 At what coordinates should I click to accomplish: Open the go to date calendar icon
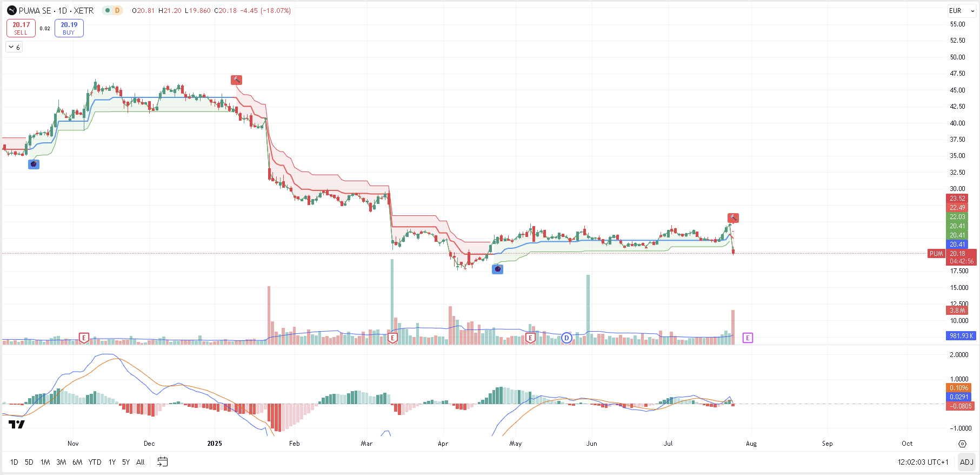coord(163,462)
